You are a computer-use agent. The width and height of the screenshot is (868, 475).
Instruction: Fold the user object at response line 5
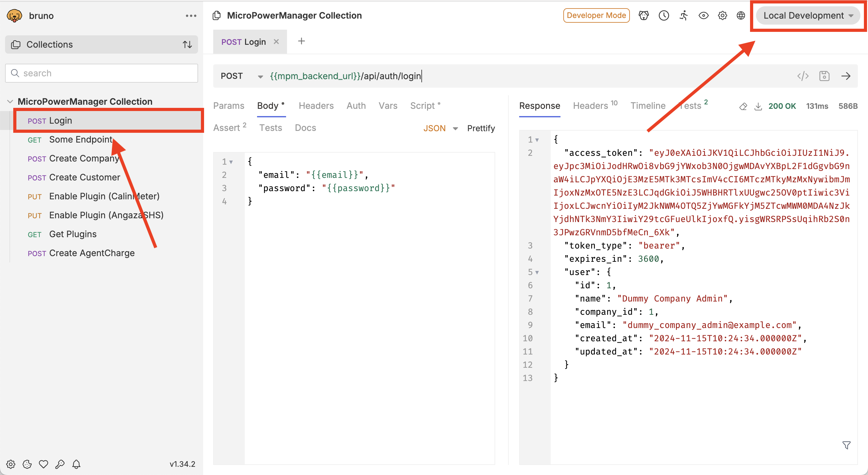[537, 272]
